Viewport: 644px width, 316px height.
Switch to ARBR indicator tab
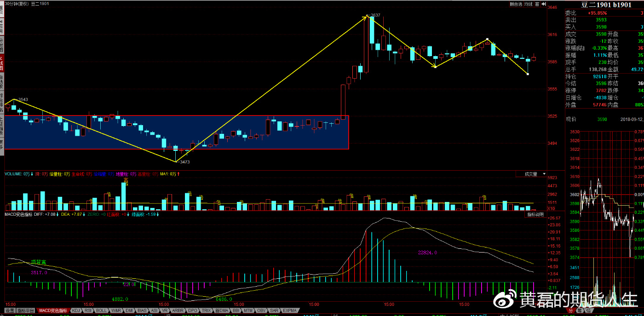tap(178, 310)
